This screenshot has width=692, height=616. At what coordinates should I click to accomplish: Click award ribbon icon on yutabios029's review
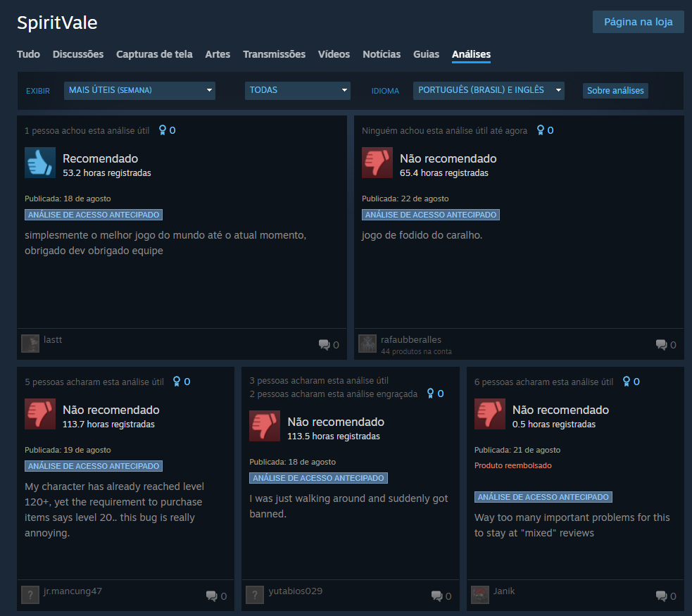pos(430,394)
